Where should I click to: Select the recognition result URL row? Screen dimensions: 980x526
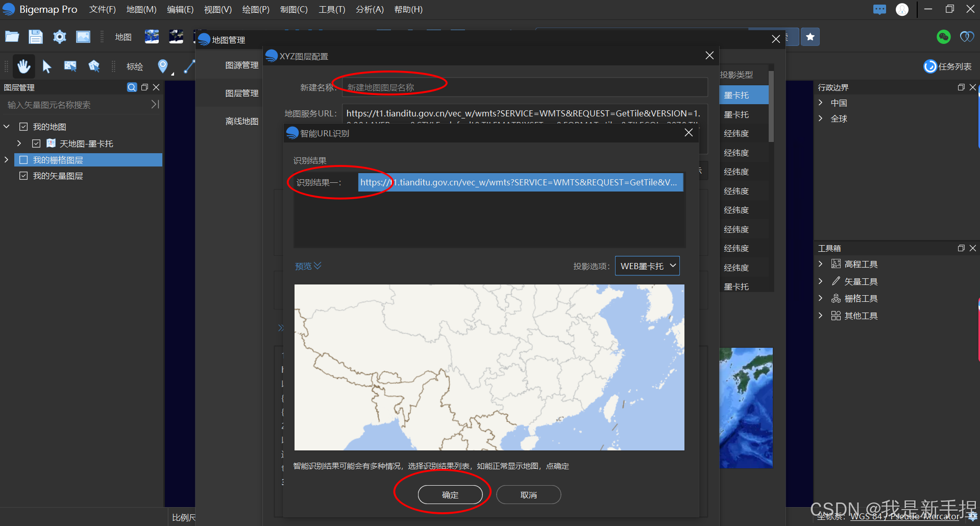(x=521, y=182)
